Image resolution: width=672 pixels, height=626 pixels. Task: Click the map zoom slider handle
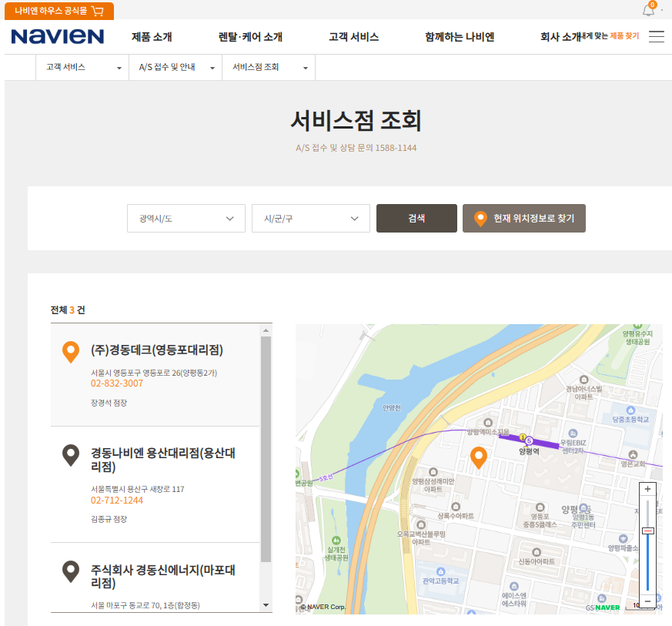647,531
